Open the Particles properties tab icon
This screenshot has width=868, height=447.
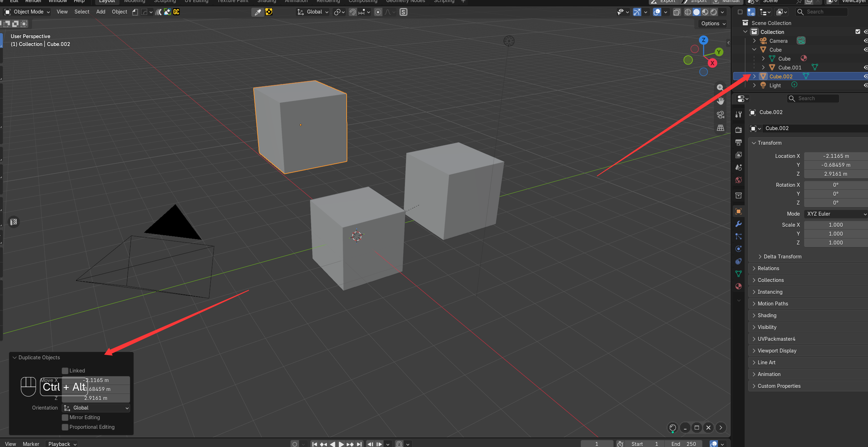tap(738, 236)
